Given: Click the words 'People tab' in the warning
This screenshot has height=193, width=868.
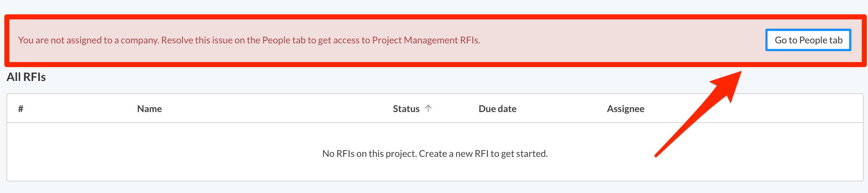Looking at the screenshot, I should (x=284, y=40).
